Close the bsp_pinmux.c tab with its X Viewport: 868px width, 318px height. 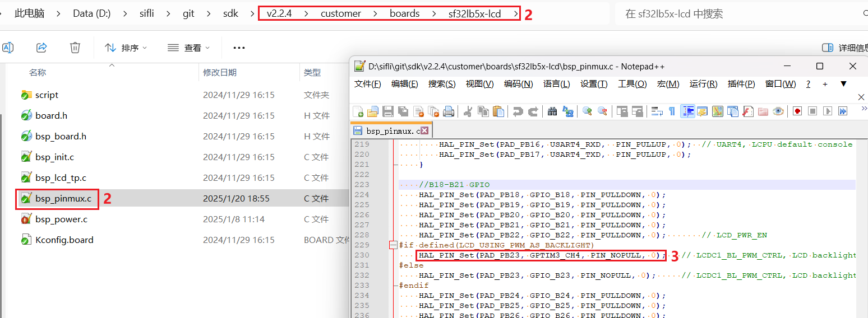point(424,131)
